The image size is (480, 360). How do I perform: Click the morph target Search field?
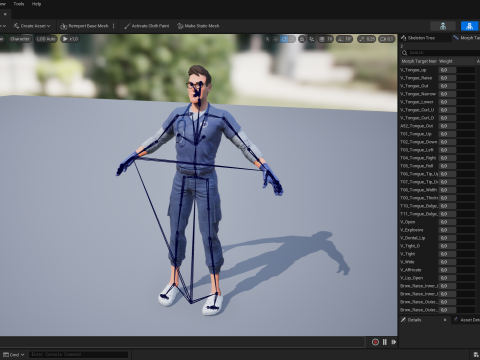[440, 53]
